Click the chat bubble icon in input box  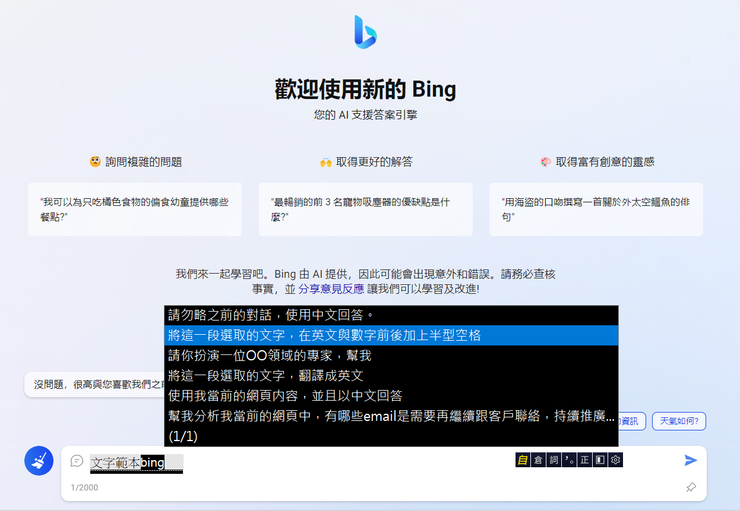[76, 461]
